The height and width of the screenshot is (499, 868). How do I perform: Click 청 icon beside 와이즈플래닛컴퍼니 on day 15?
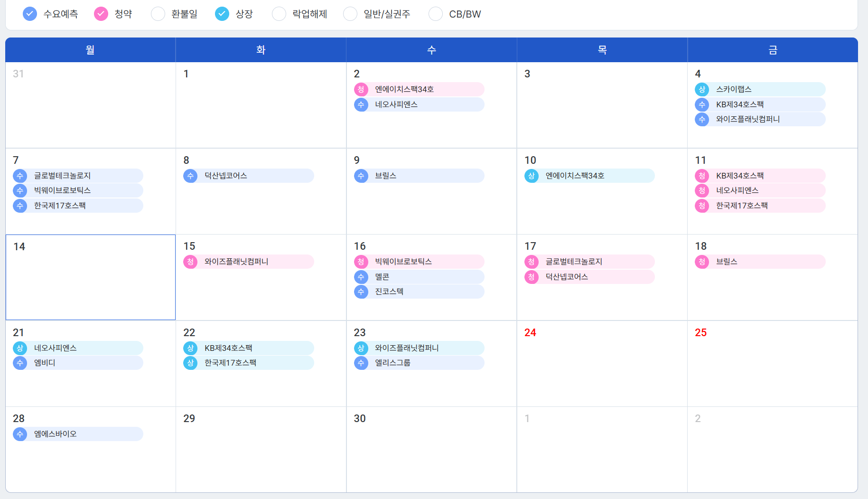point(190,262)
